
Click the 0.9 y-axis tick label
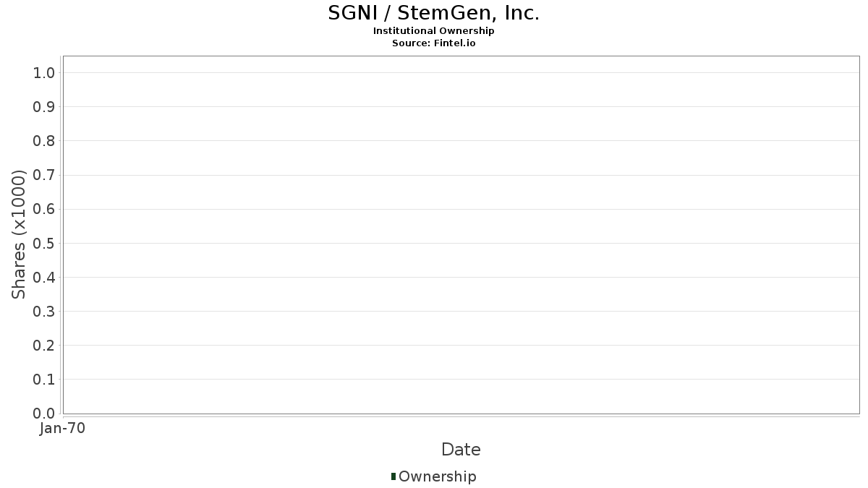44,107
